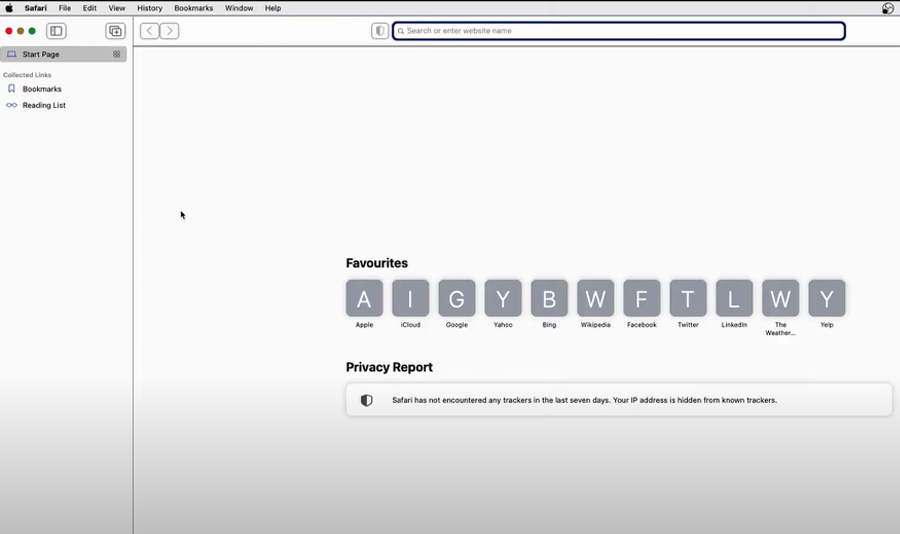Viewport: 900px width, 534px height.
Task: Open the Bookmarks menu in menu bar
Action: pyautogui.click(x=193, y=8)
